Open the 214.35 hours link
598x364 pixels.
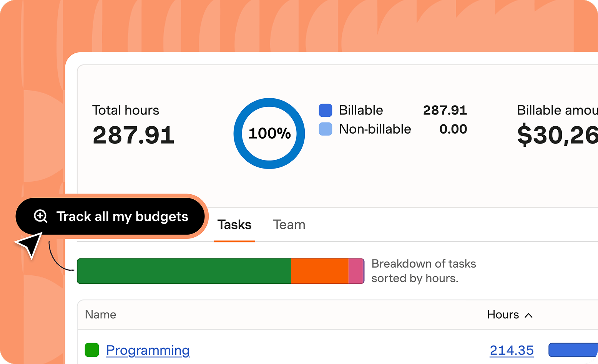click(x=512, y=350)
